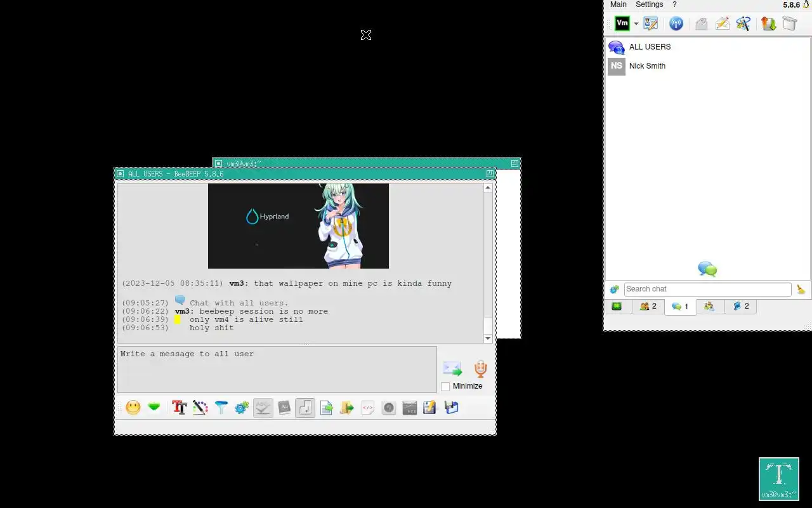The image size is (812, 508).
Task: Click the edit profile vCard icon
Action: point(651,23)
